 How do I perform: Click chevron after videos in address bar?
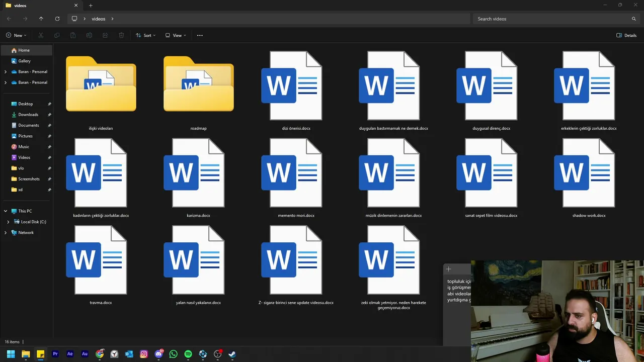click(112, 19)
